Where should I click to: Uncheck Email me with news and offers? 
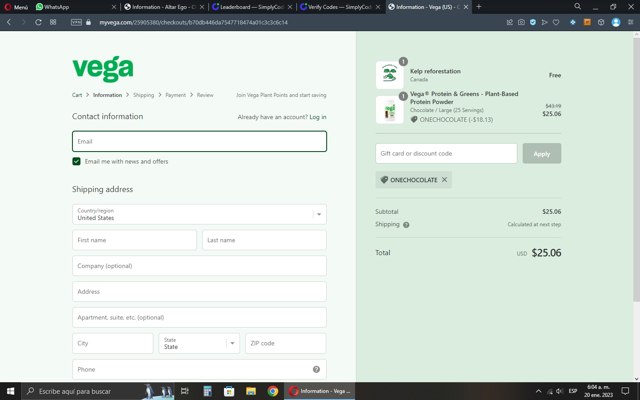[76, 161]
